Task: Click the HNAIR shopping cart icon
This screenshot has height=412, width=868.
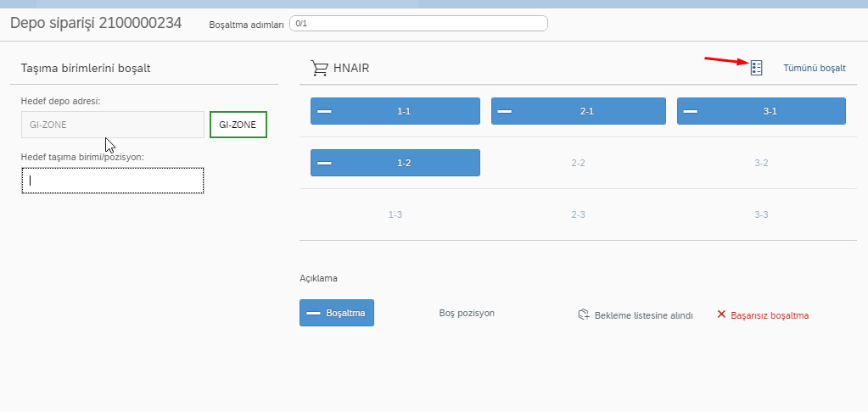Action: (x=320, y=68)
